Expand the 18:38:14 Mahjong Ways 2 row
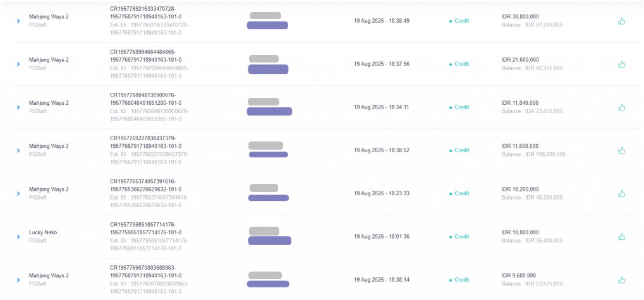Image resolution: width=644 pixels, height=300 pixels. 18,280
